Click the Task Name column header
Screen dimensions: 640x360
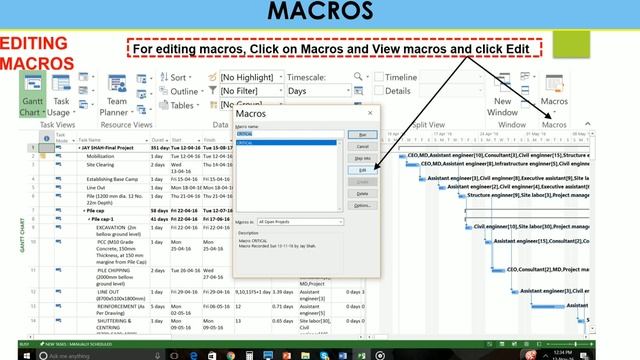pos(113,140)
